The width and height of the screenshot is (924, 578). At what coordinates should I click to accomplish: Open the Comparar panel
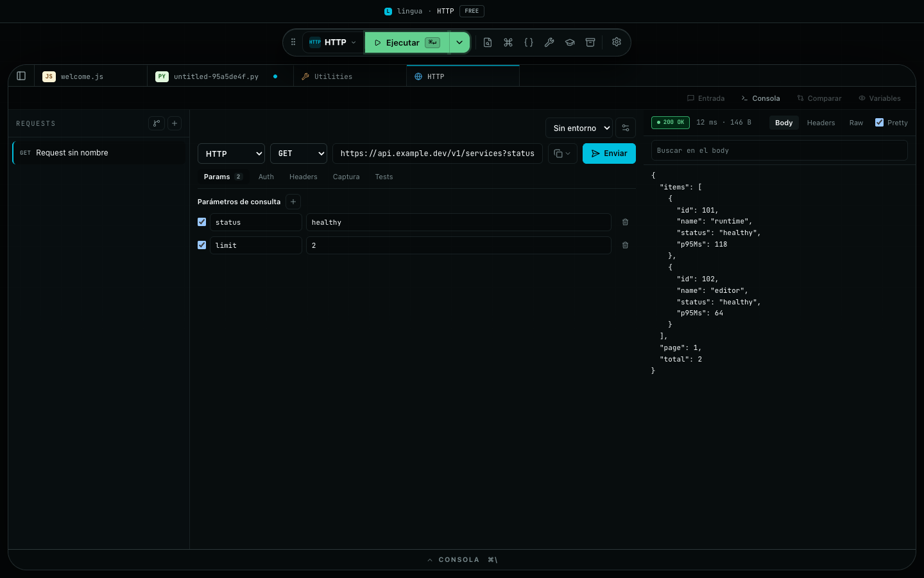[x=819, y=98]
